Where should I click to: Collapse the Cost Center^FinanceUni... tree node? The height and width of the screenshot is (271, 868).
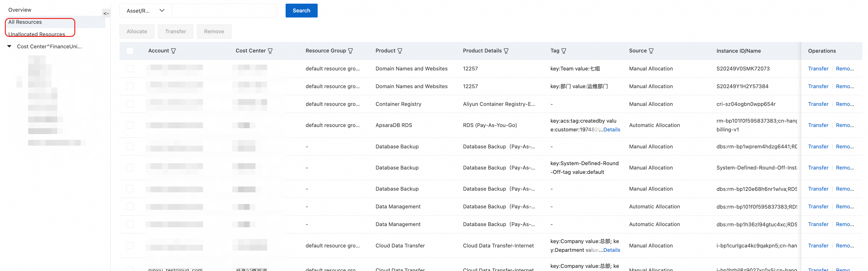pyautogui.click(x=9, y=46)
